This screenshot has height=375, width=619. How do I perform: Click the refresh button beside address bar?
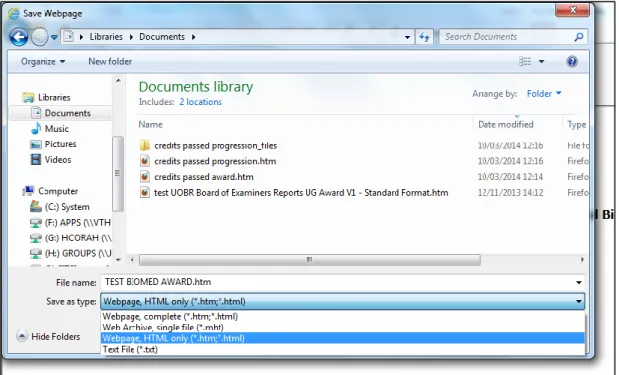pos(424,37)
